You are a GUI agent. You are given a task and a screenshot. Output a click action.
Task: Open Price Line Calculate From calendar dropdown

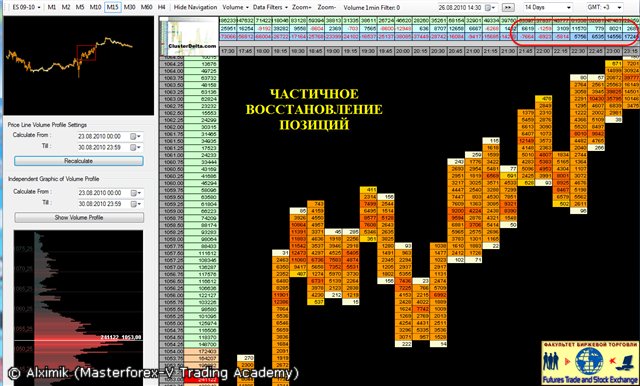tap(136, 136)
